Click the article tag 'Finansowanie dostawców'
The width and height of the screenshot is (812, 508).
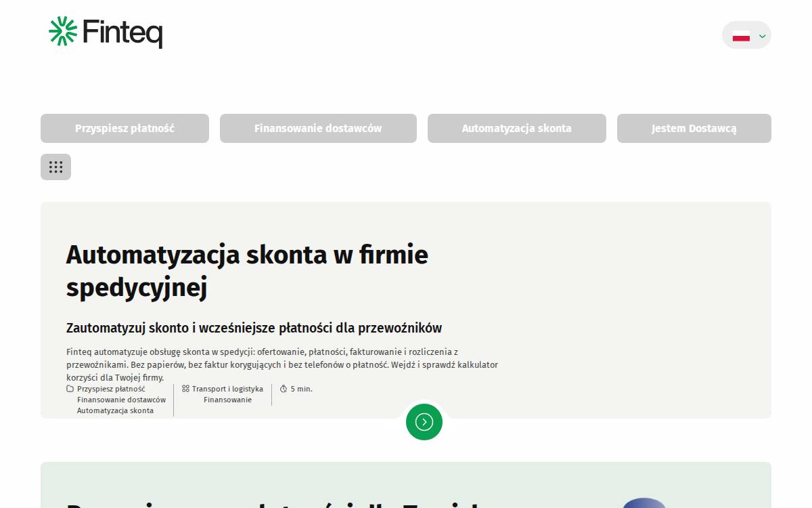pos(121,400)
